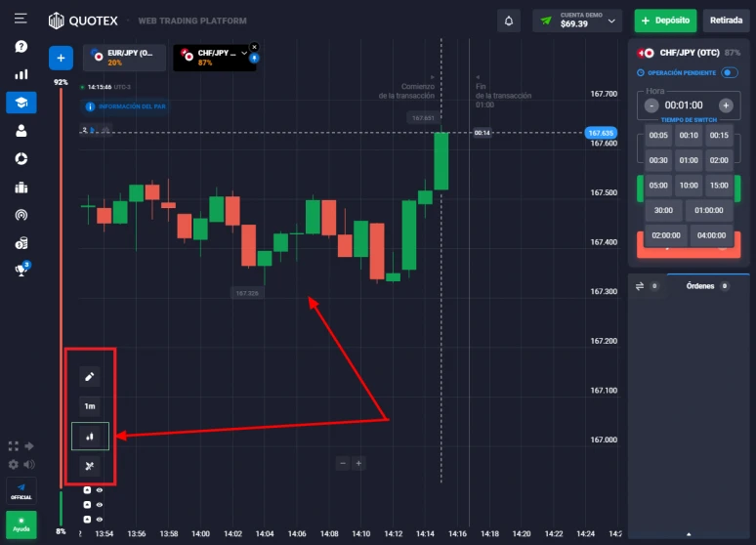Open the notifications bell
Image resolution: width=756 pixels, height=545 pixels.
coord(509,21)
